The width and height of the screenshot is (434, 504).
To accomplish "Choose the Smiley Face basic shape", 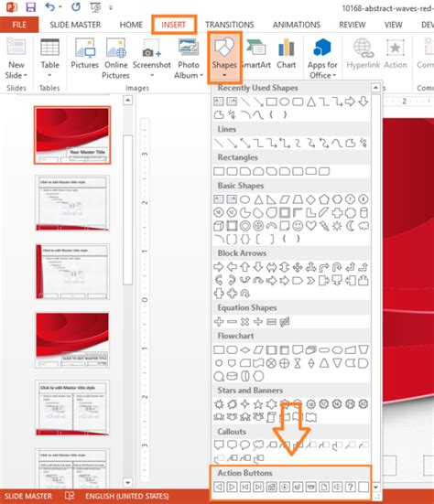I will [298, 226].
